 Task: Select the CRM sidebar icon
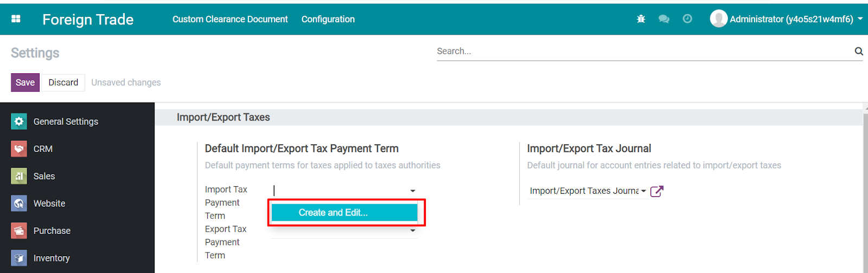tap(19, 149)
